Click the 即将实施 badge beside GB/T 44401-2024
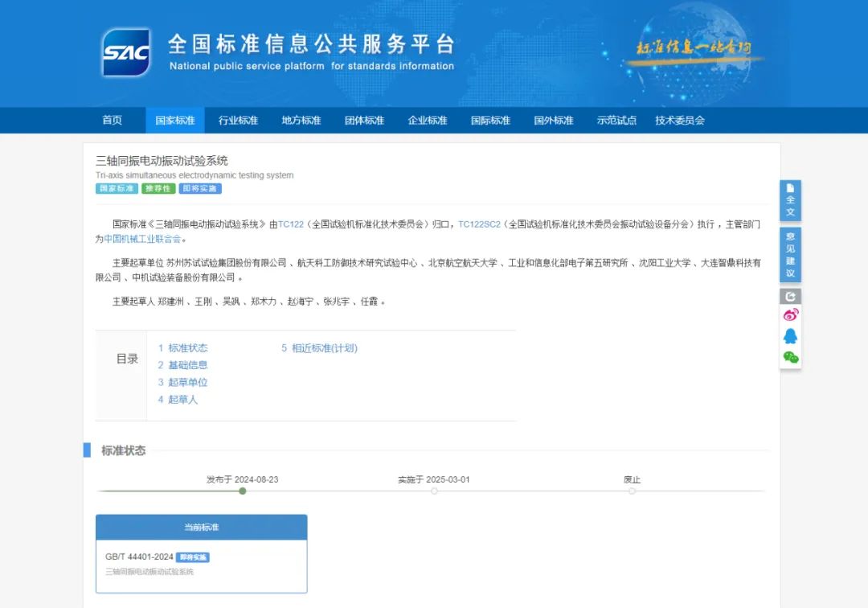 tap(193, 557)
